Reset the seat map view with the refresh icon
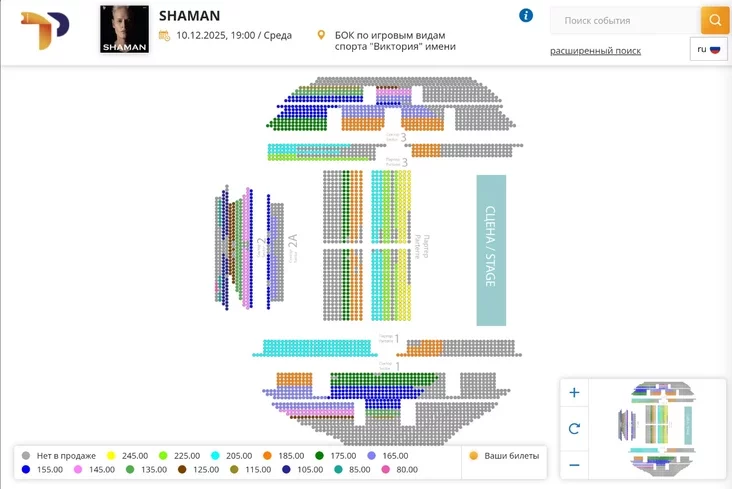732x489 pixels. click(574, 429)
